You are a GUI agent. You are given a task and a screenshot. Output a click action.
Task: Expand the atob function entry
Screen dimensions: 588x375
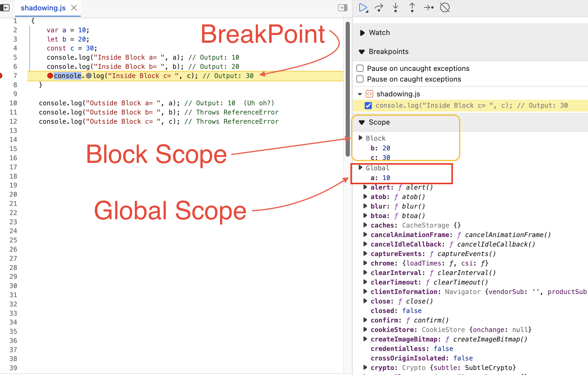[x=365, y=196]
